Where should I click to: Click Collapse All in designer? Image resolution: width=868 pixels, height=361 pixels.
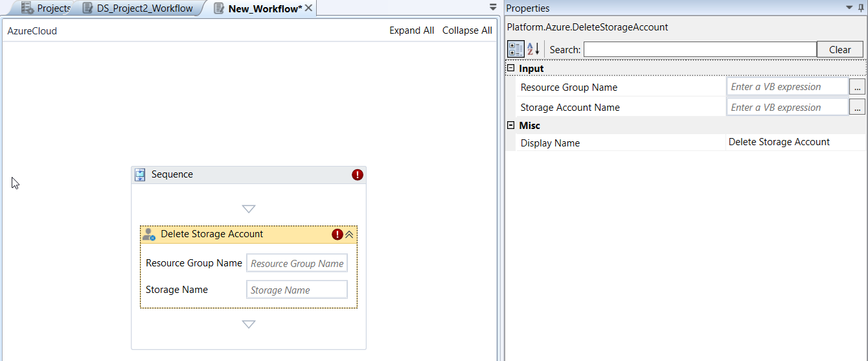467,30
